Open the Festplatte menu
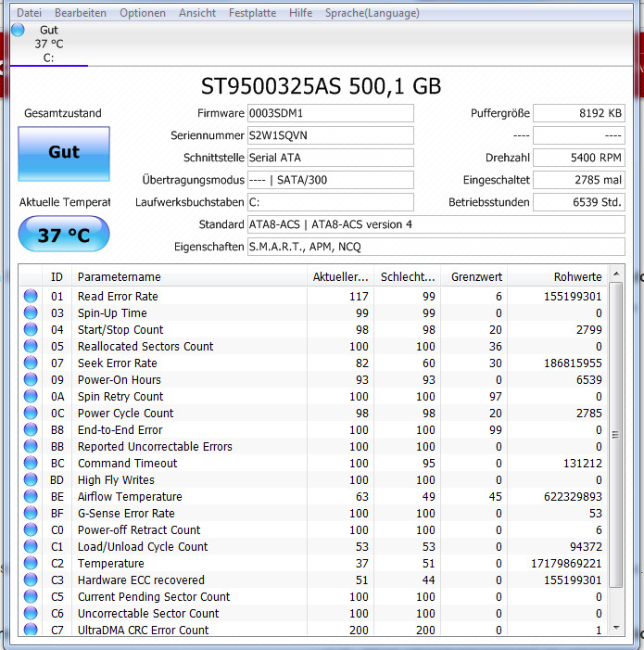Image resolution: width=644 pixels, height=650 pixels. point(252,13)
